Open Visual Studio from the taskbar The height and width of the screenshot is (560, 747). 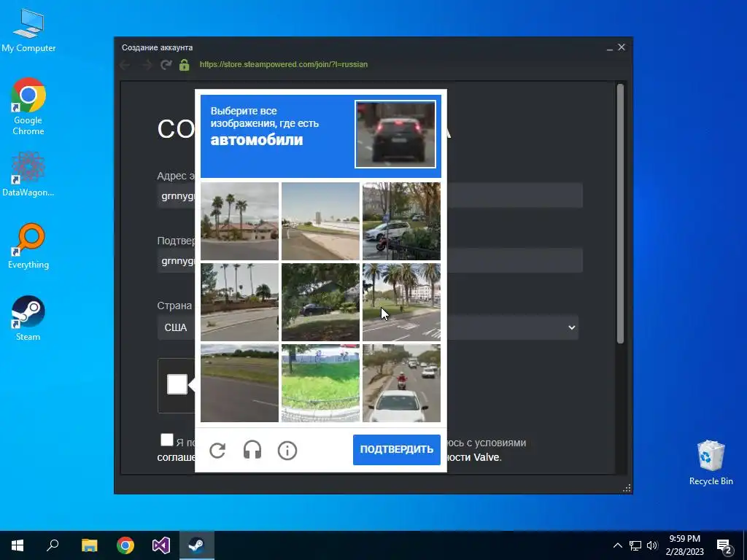click(161, 545)
